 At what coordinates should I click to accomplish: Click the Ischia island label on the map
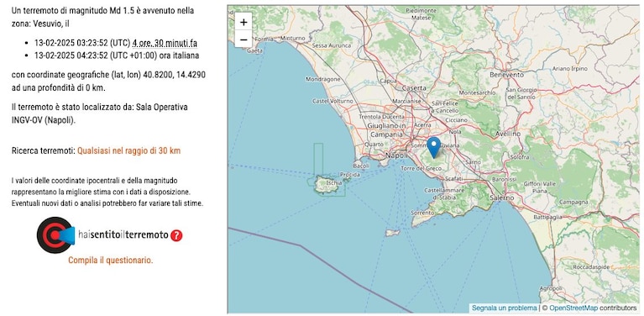coord(333,183)
